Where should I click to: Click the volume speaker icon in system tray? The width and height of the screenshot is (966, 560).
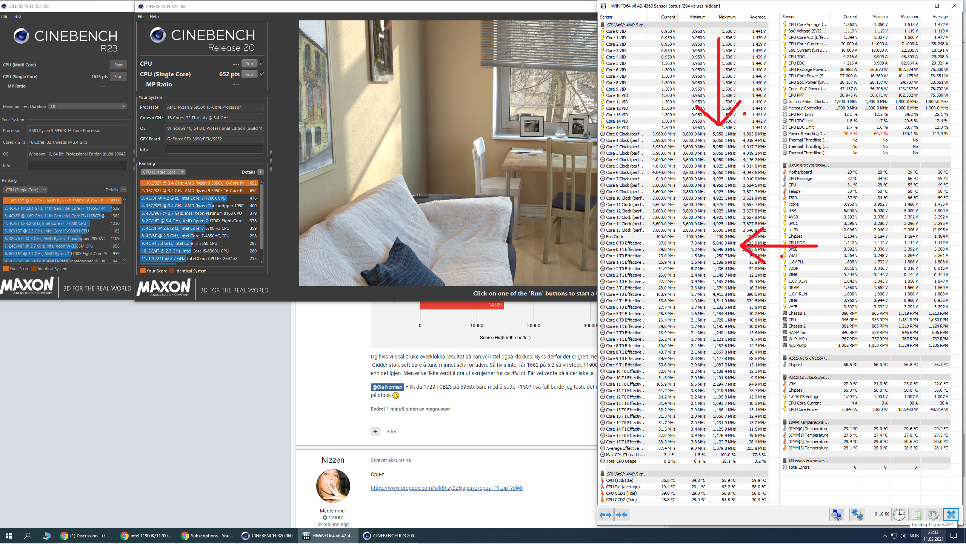902,535
